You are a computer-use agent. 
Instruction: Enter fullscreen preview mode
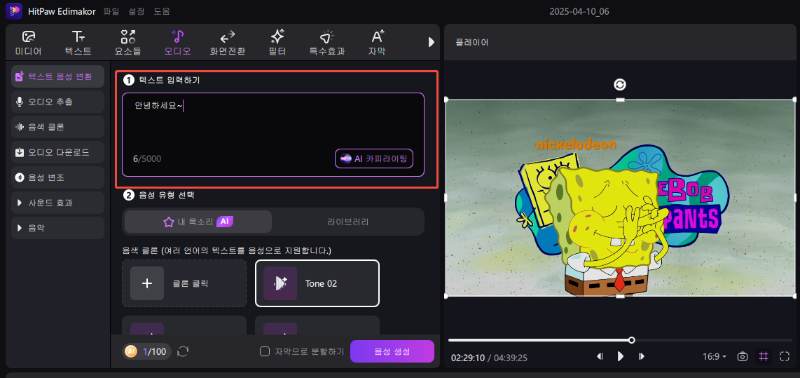(x=784, y=357)
